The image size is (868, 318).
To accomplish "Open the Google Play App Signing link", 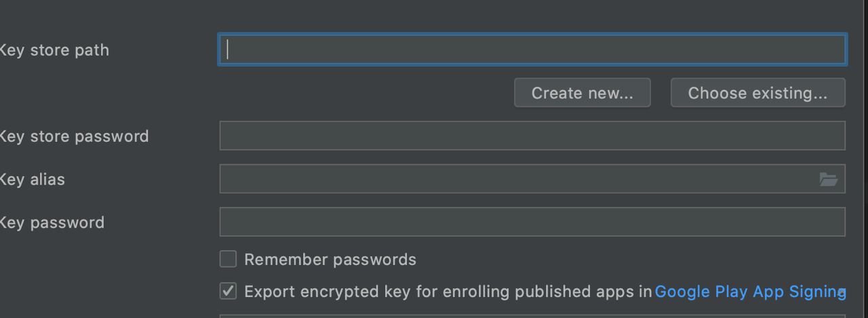I will point(749,292).
